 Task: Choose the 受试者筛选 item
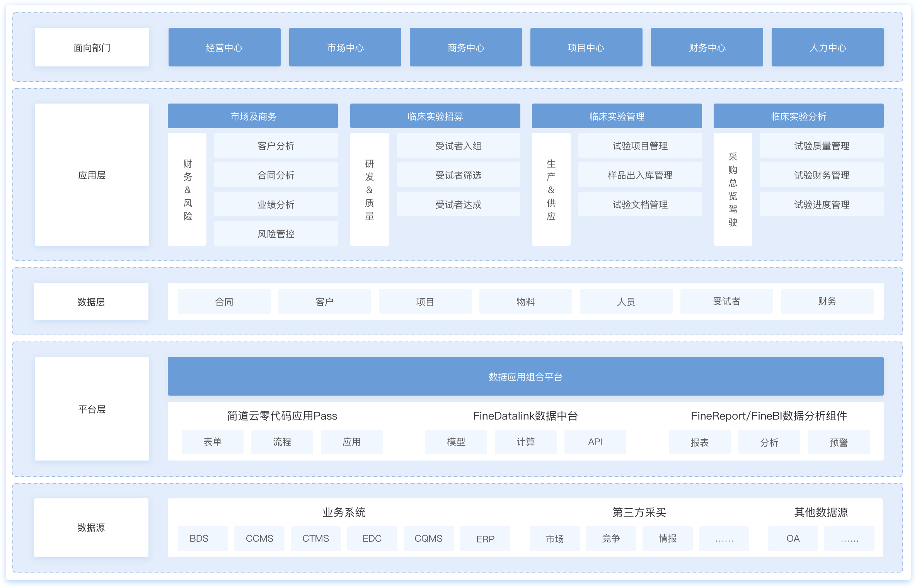(458, 175)
